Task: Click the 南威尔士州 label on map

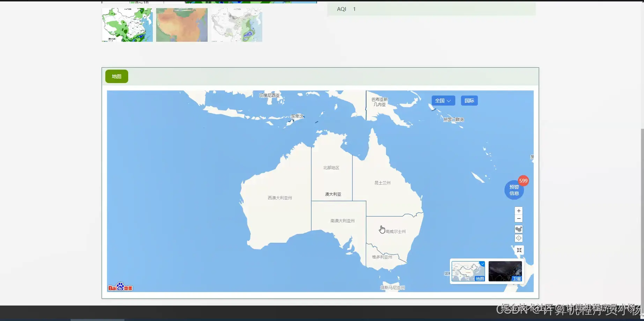Action: click(x=395, y=231)
